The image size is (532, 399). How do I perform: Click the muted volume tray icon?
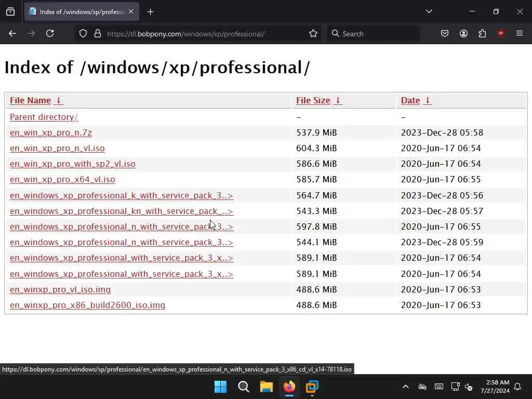pos(469,387)
